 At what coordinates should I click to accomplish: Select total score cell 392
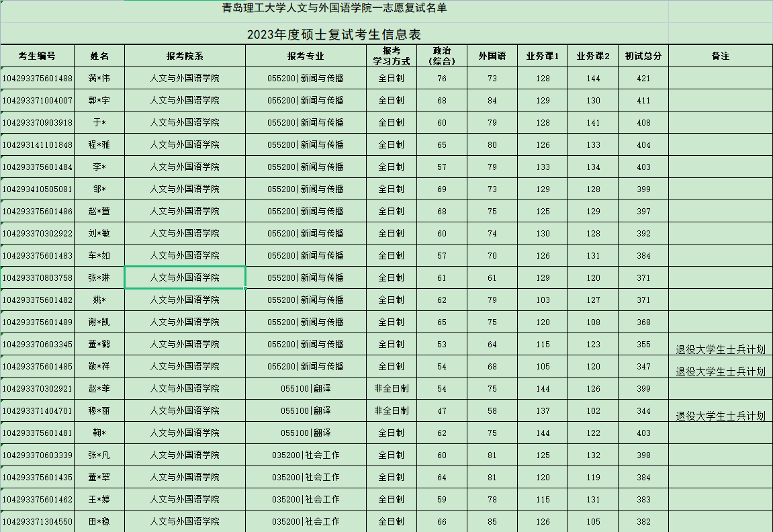pos(643,233)
